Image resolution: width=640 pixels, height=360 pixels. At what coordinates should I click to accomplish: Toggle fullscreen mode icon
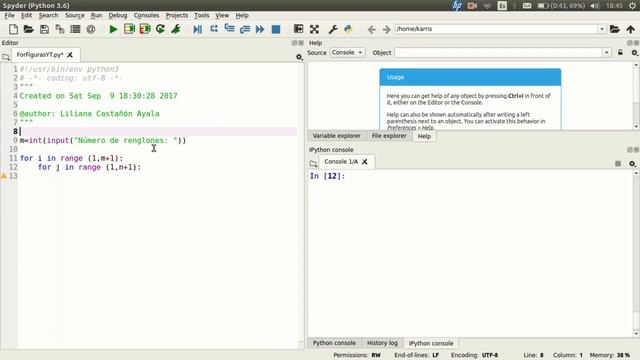[314, 29]
